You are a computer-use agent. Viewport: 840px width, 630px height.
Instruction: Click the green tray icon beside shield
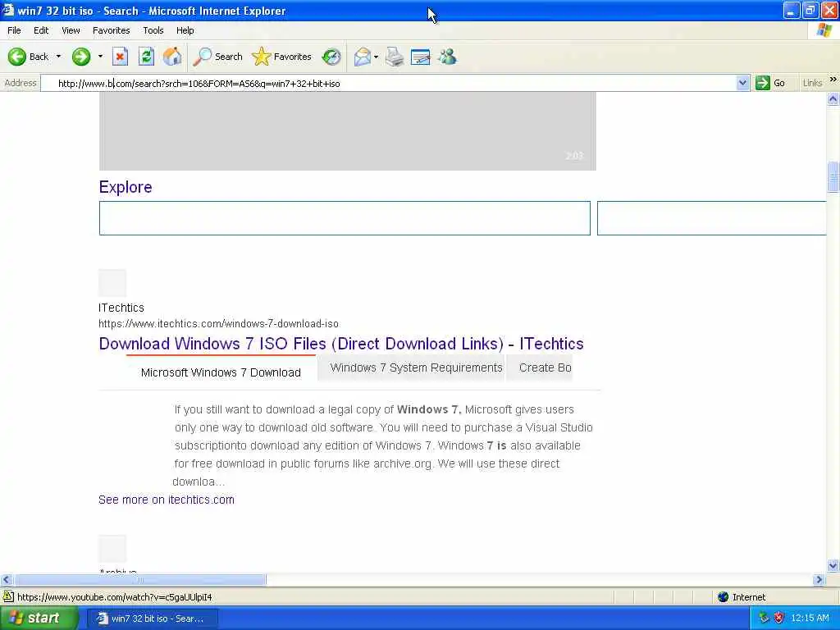pos(764,619)
